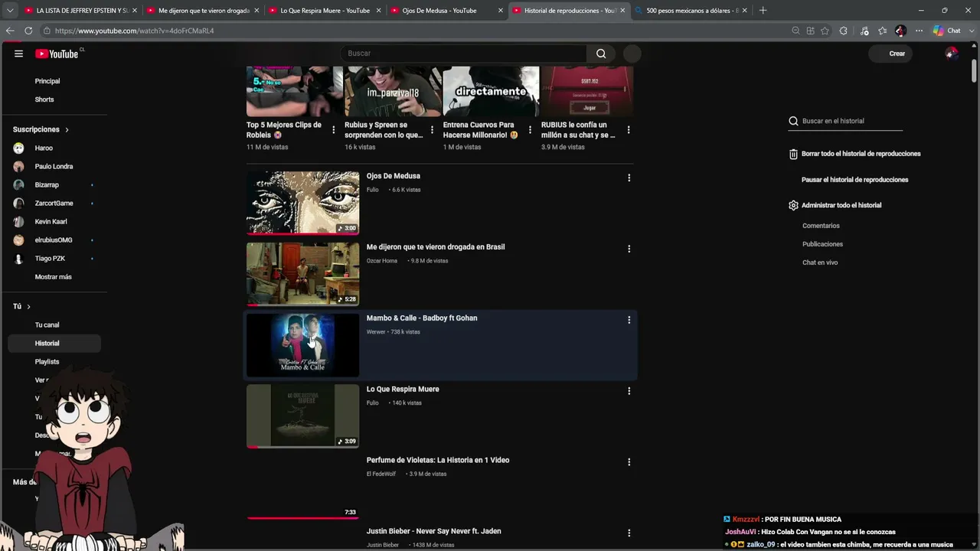Open the browser extensions puzzle icon

843,31
